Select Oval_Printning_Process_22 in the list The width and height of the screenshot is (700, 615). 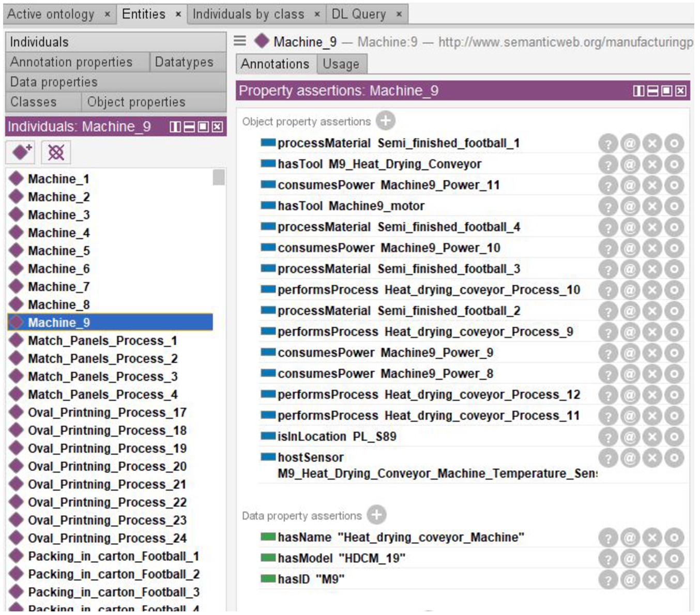107,502
